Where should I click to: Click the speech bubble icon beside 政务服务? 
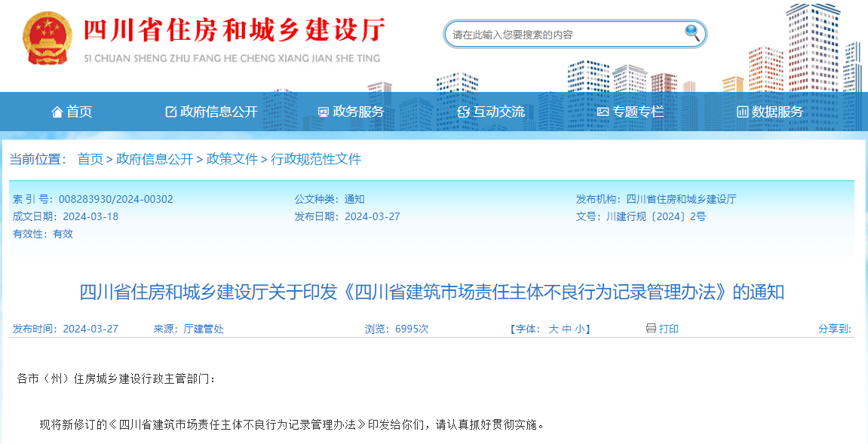[323, 111]
